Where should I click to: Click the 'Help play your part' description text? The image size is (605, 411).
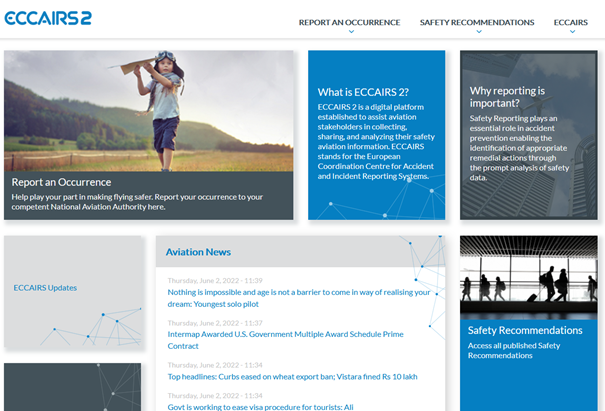click(x=137, y=202)
